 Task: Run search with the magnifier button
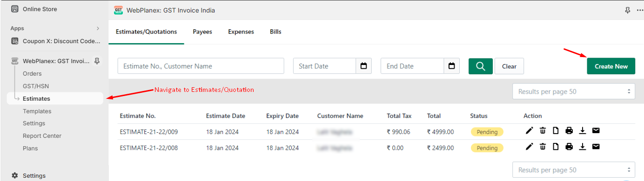tap(480, 66)
